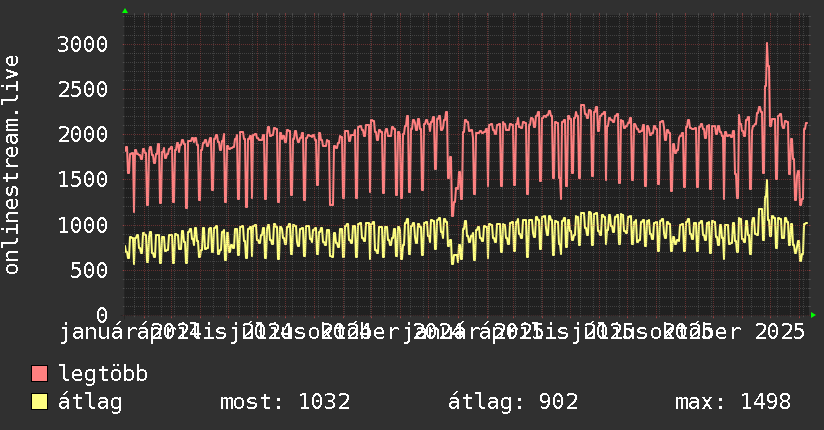The image size is (824, 430).
Task: Click the átlag: 902 statistic value
Action: [x=514, y=402]
